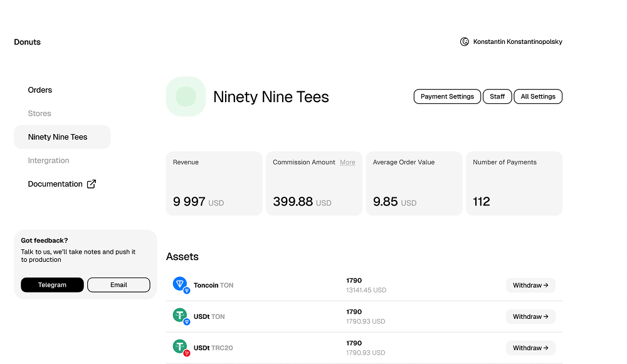Withdraw the USDt TRC20 balance
This screenshot has height=364, width=627.
point(530,348)
